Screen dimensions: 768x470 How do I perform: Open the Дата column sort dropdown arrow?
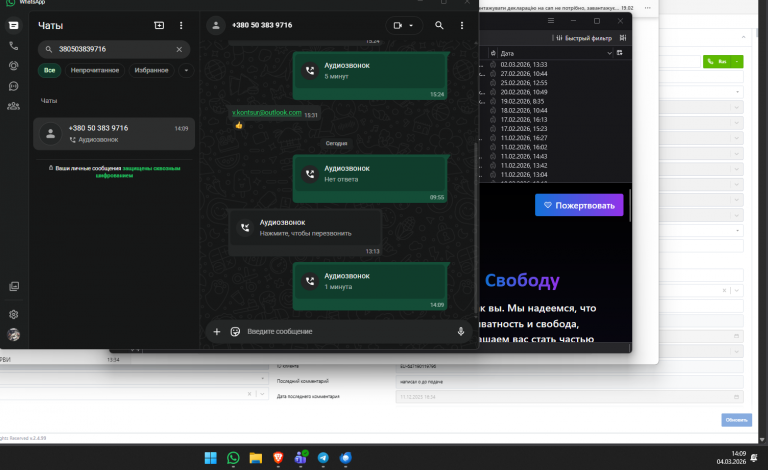609,53
